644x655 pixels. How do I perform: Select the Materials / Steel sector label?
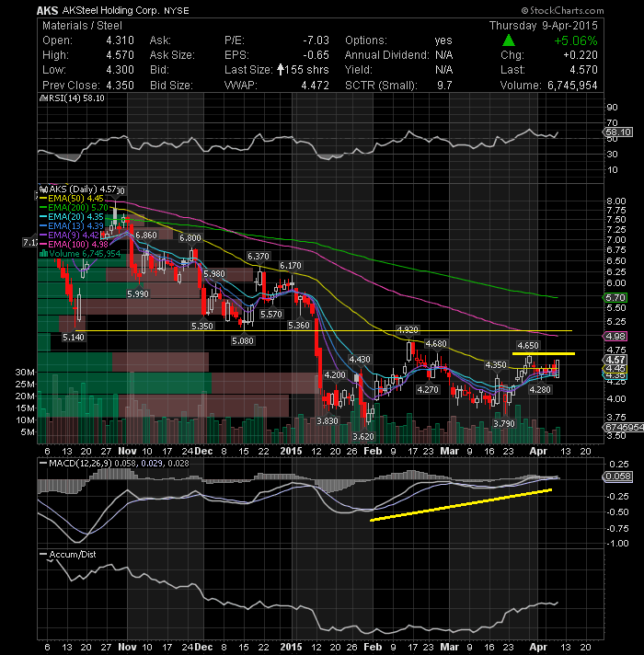[x=82, y=26]
